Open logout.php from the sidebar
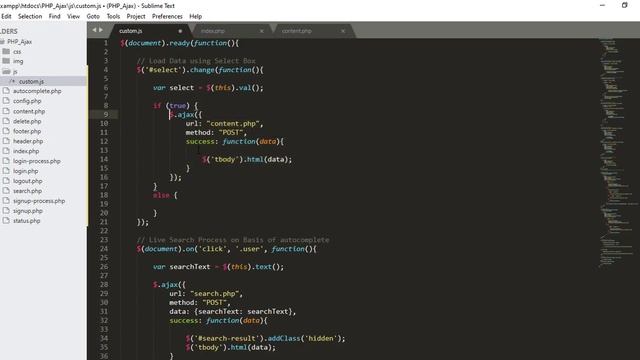640x360 pixels. click(27, 181)
